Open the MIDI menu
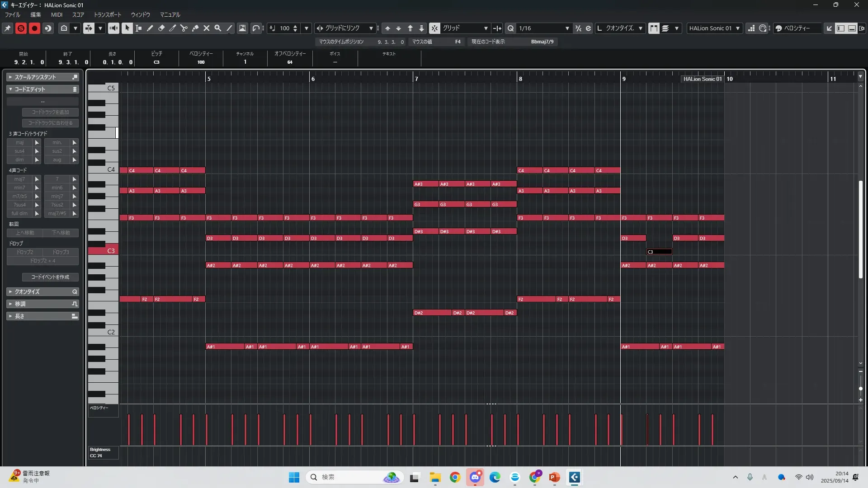The width and height of the screenshot is (868, 488). tap(57, 14)
